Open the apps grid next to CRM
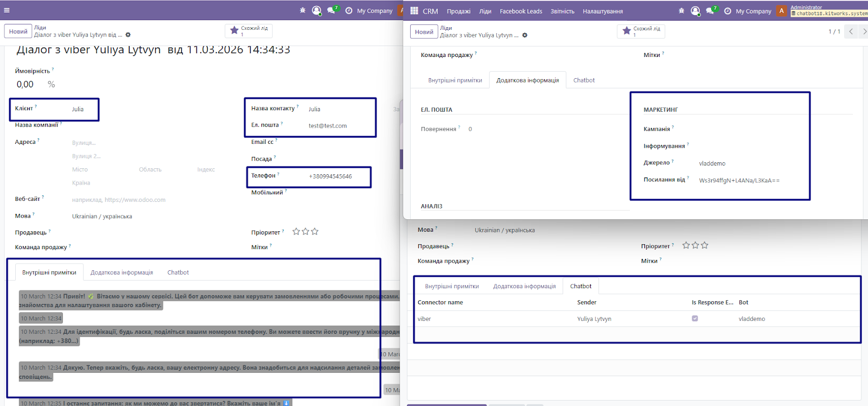This screenshot has width=868, height=406. [414, 11]
